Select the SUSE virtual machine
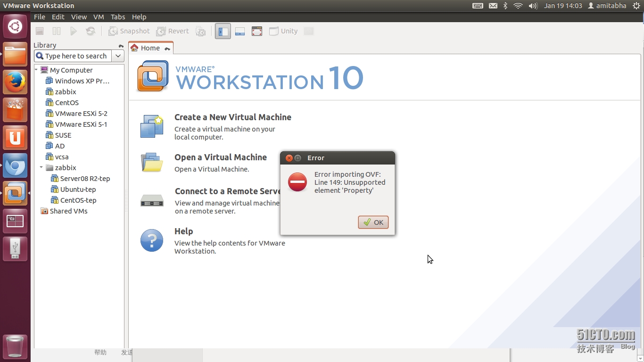 pos(58,135)
